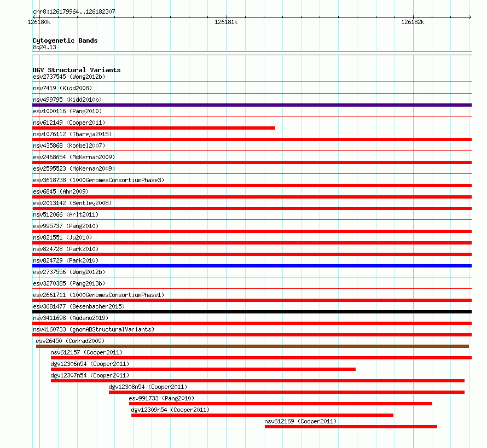
Task: Click the chr8:126179964..126182307 region label
Action: [74, 12]
